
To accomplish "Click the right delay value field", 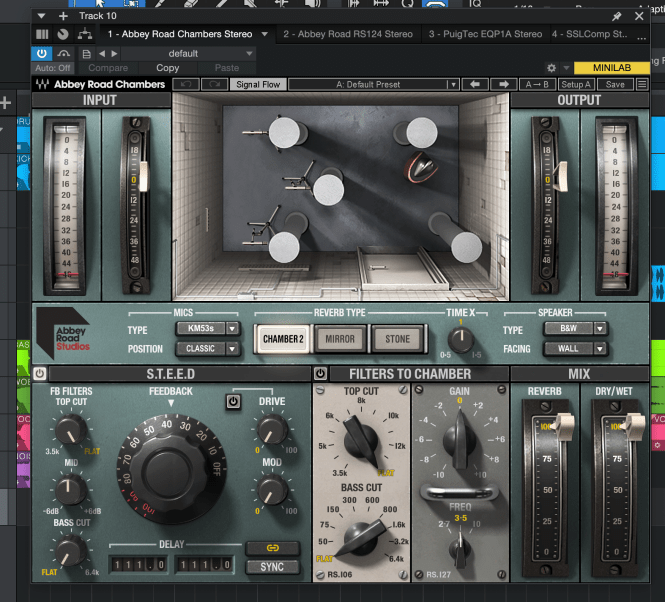I will (204, 565).
